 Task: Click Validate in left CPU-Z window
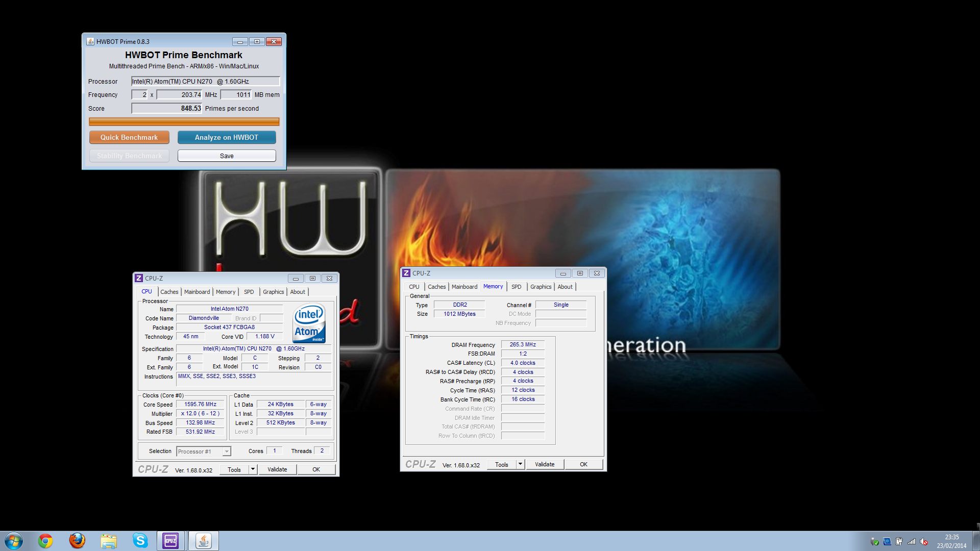[x=277, y=469]
